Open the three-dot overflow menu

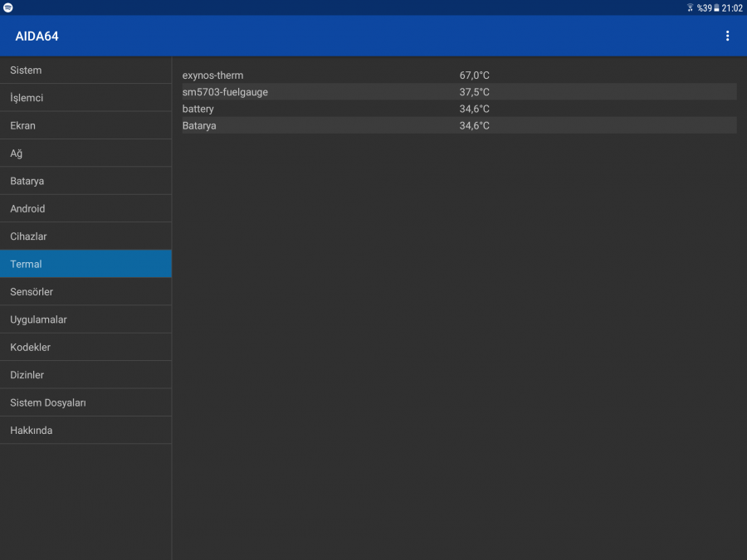727,36
